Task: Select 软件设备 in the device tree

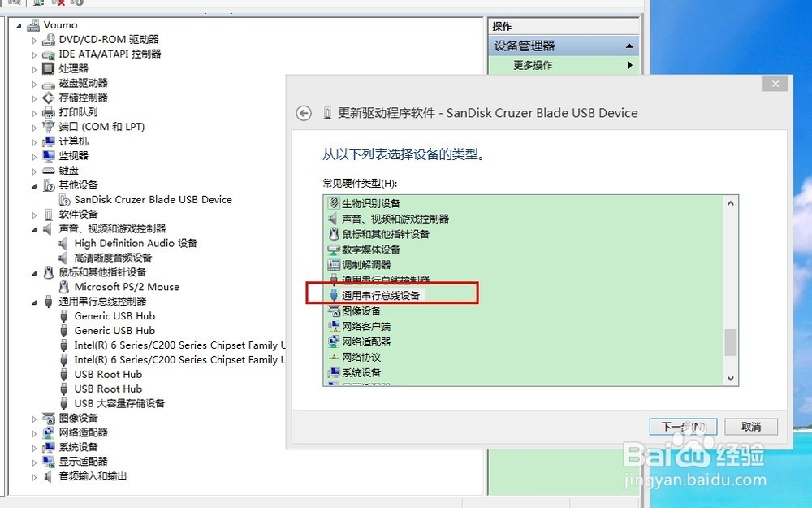Action: pyautogui.click(x=78, y=214)
